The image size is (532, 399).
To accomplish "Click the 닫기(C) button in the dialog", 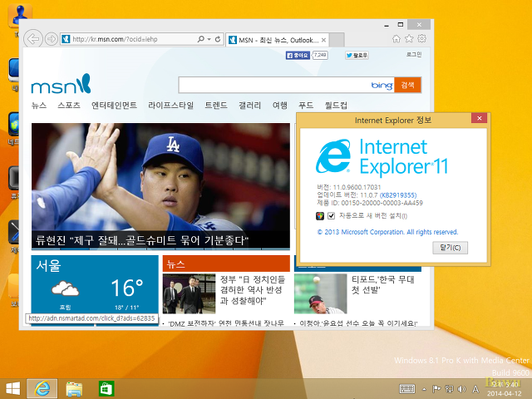I will point(450,248).
